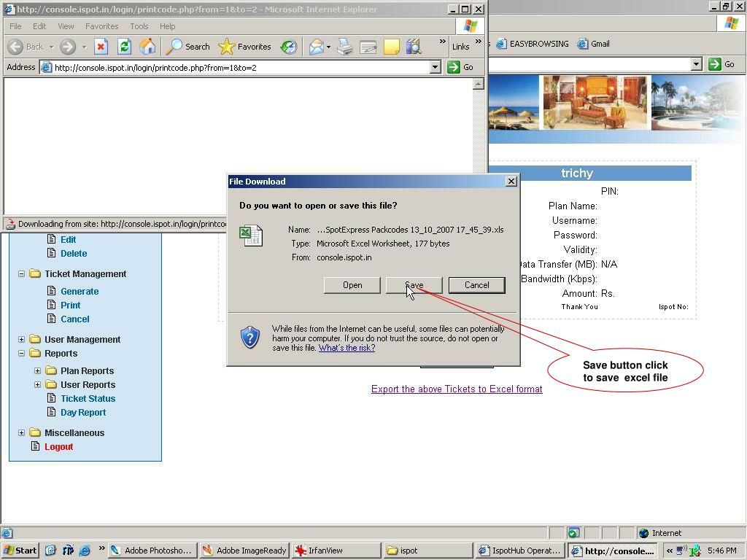This screenshot has height=560, width=747.
Task: Click the Open button in dialog
Action: tap(352, 285)
